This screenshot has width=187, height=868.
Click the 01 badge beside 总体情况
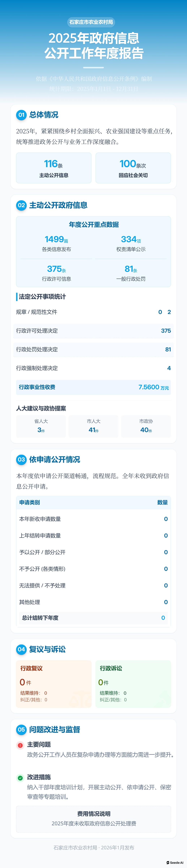(x=21, y=115)
